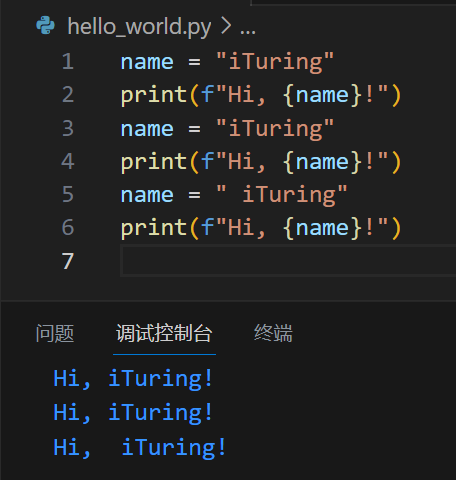Click line number 3 in gutter
456x480 pixels.
pos(68,128)
